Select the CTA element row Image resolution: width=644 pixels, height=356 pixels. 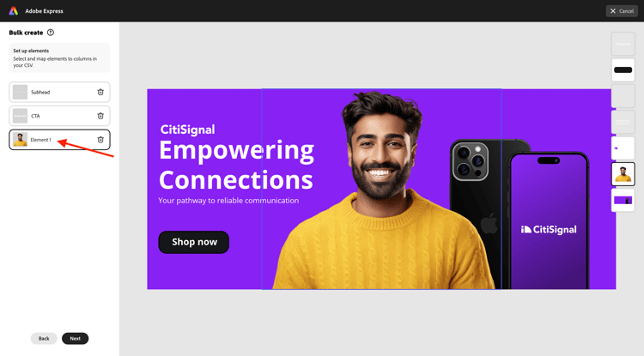[59, 116]
